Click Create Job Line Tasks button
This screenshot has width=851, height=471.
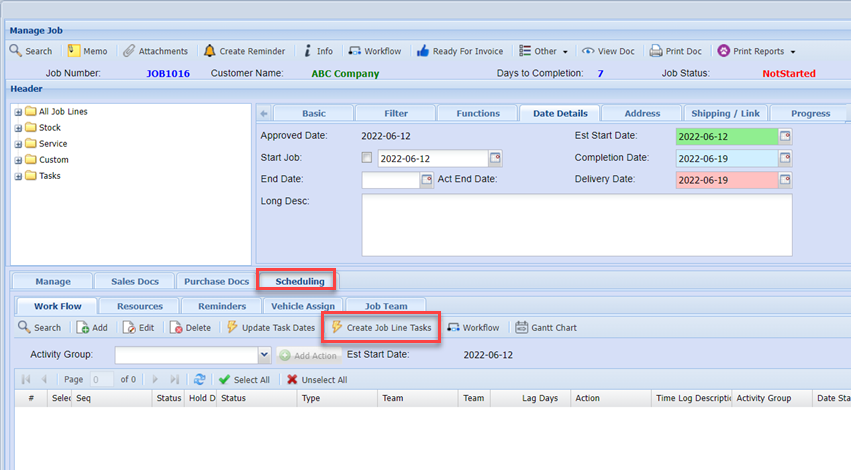pos(381,327)
